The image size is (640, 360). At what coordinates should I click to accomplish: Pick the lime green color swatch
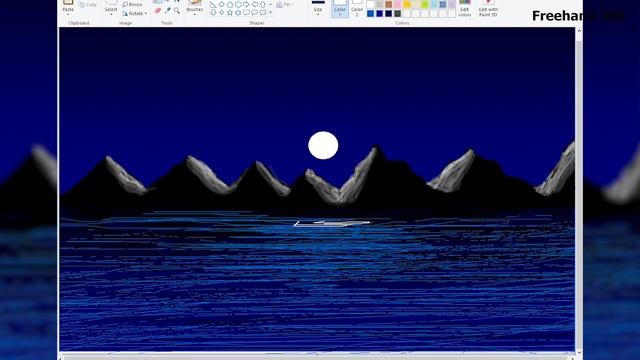pos(424,4)
